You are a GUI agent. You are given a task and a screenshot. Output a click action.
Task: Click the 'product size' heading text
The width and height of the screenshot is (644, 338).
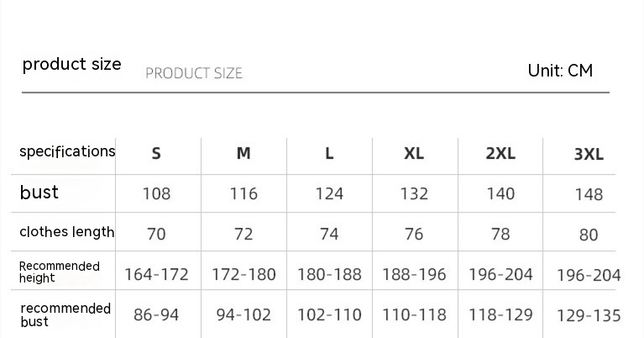click(71, 65)
